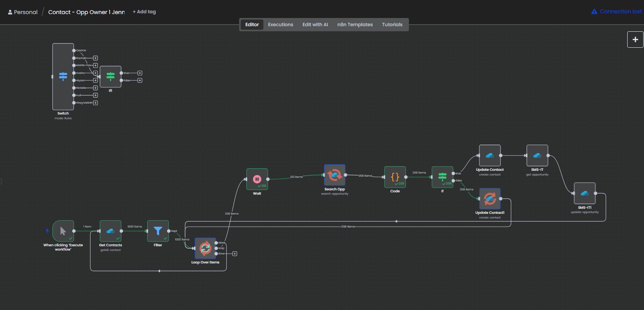Open the Update Contact1 node
Viewport: 644px width, 310px height.
(x=490, y=199)
